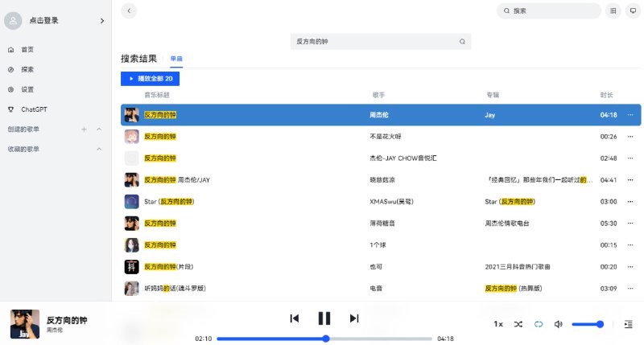This screenshot has height=345, width=644.
Task: Click cover thumbnail of the 周杰伦 Jay row
Action: [131, 115]
